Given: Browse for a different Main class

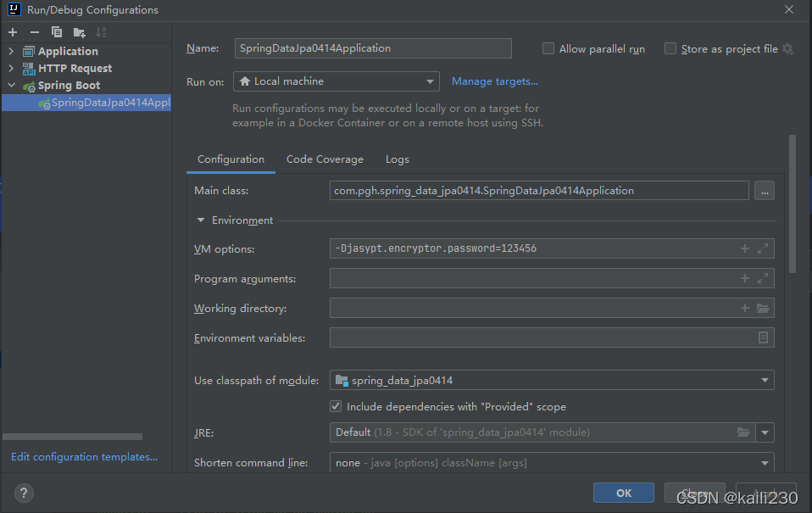Looking at the screenshot, I should click(x=764, y=190).
